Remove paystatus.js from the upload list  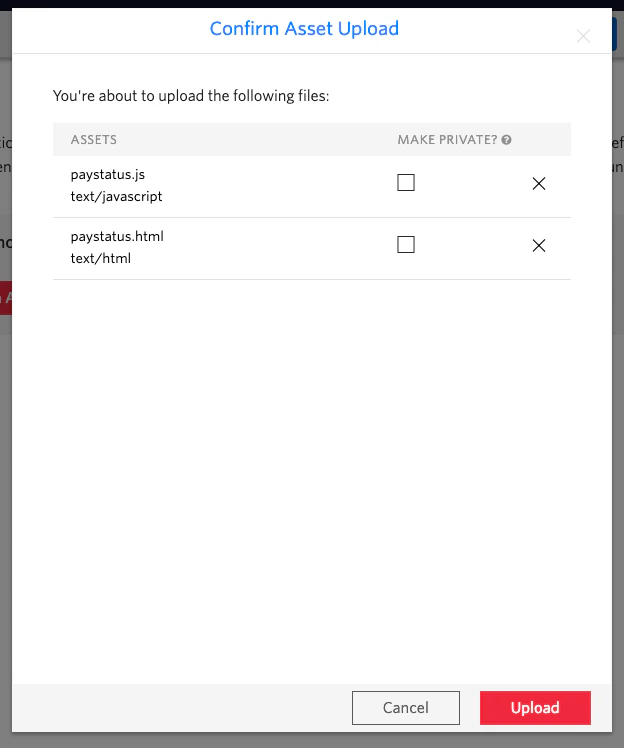point(539,184)
